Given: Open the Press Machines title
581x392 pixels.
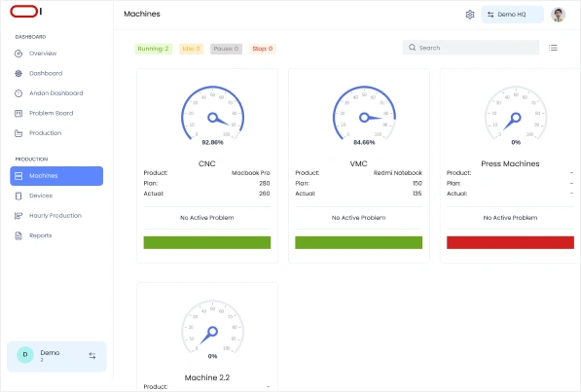Looking at the screenshot, I should (x=510, y=163).
